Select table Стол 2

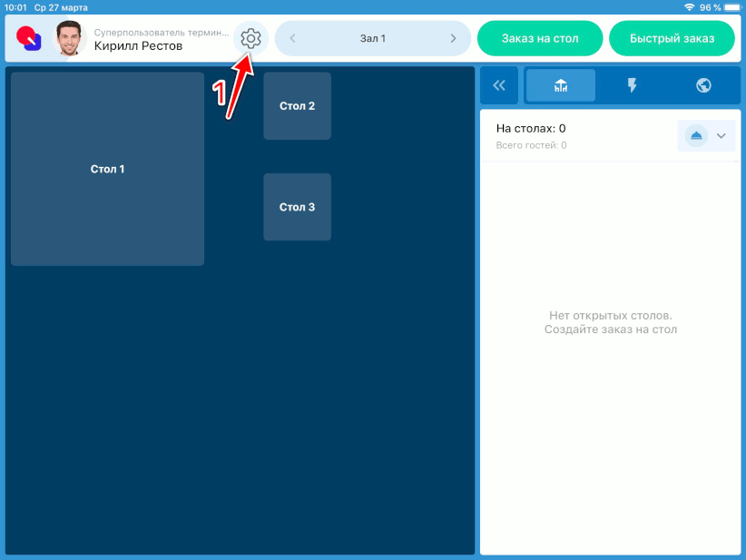[x=298, y=106]
